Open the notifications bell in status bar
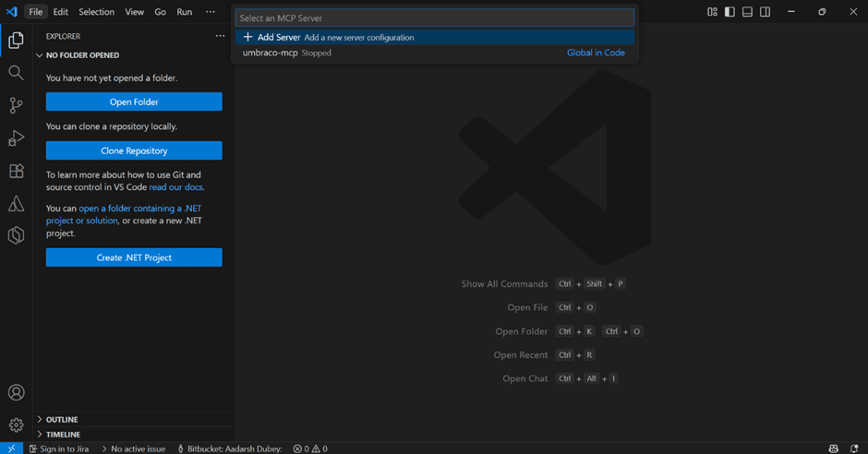868x454 pixels. click(854, 448)
